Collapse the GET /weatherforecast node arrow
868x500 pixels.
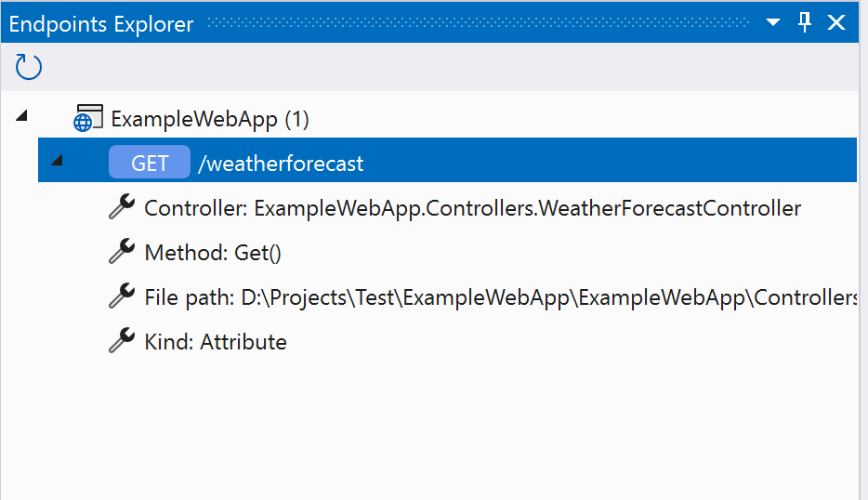click(58, 161)
